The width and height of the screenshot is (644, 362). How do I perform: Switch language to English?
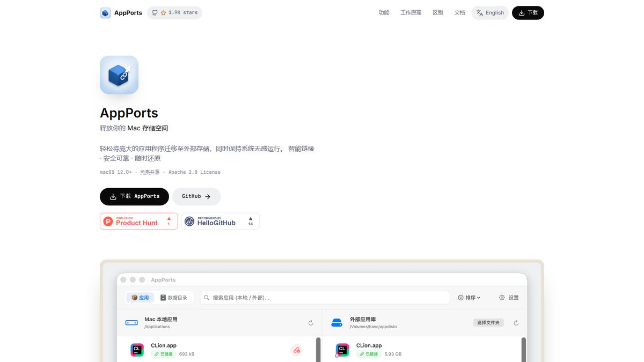click(490, 13)
